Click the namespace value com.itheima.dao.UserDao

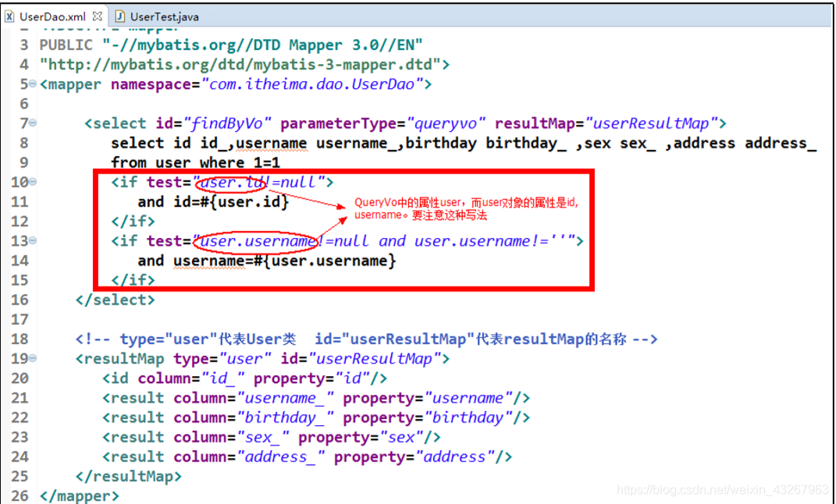tap(312, 84)
